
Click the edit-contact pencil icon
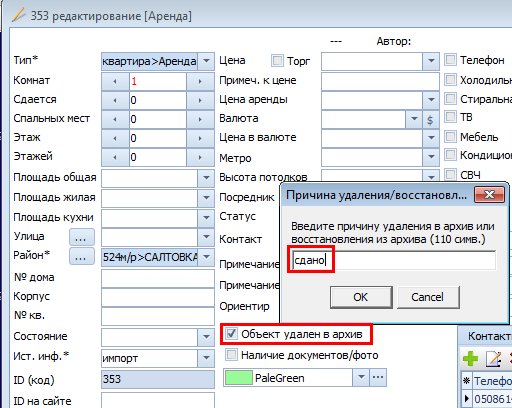click(x=494, y=359)
